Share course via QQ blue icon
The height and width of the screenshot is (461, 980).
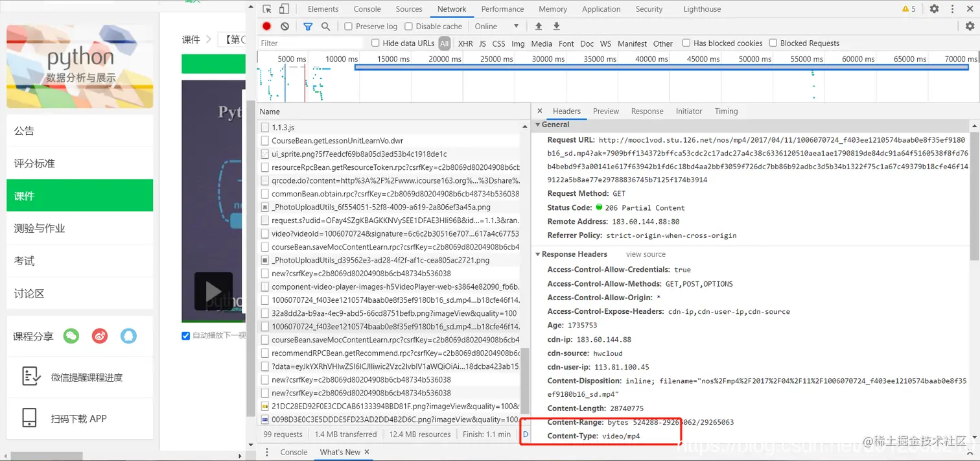(128, 336)
